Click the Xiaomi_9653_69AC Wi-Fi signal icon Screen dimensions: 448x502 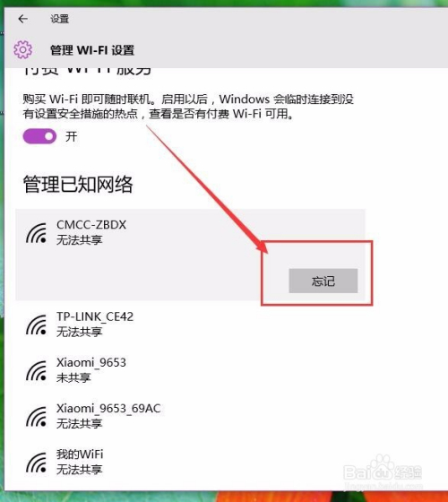(36, 417)
